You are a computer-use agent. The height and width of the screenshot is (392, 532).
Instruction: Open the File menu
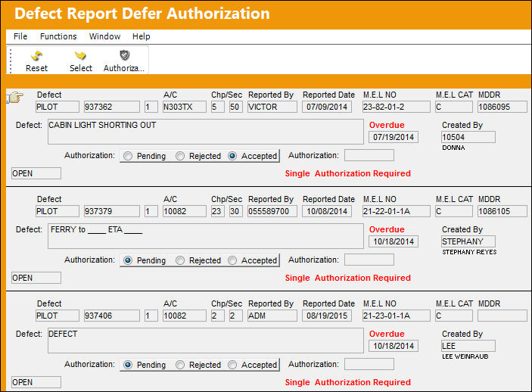[x=20, y=36]
